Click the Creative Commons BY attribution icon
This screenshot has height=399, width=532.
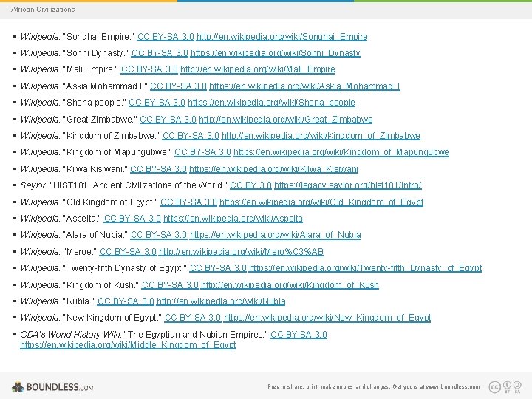pyautogui.click(x=507, y=386)
